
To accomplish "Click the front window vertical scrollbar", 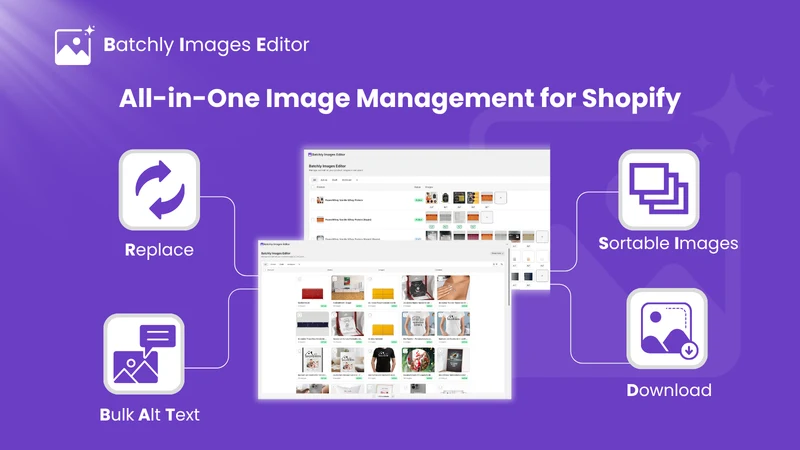I will [509, 278].
